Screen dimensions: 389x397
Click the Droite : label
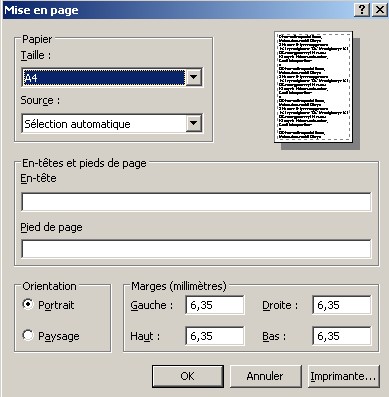pos(280,305)
